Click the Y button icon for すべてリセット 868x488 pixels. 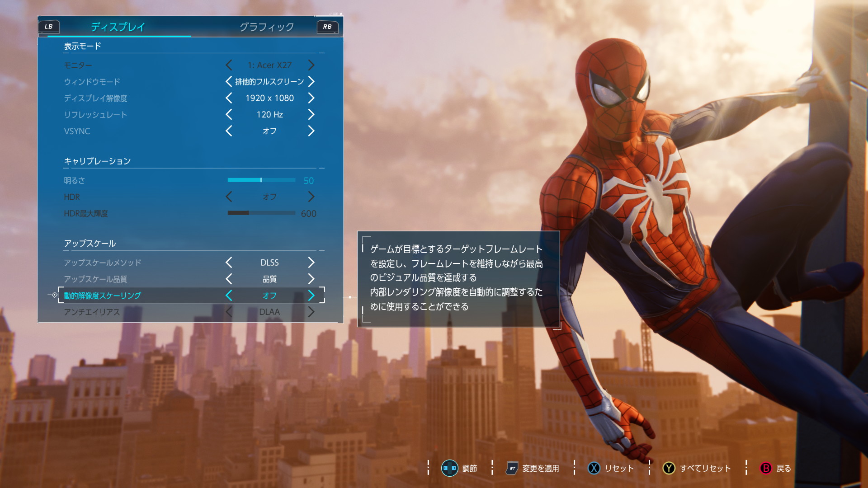pos(669,468)
